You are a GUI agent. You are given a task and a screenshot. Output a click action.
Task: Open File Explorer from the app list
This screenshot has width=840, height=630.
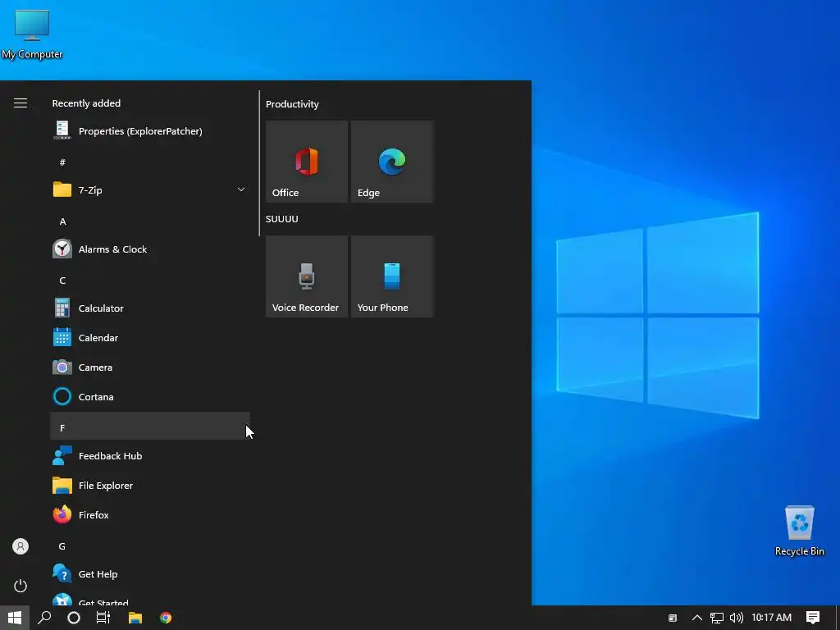[150, 486]
